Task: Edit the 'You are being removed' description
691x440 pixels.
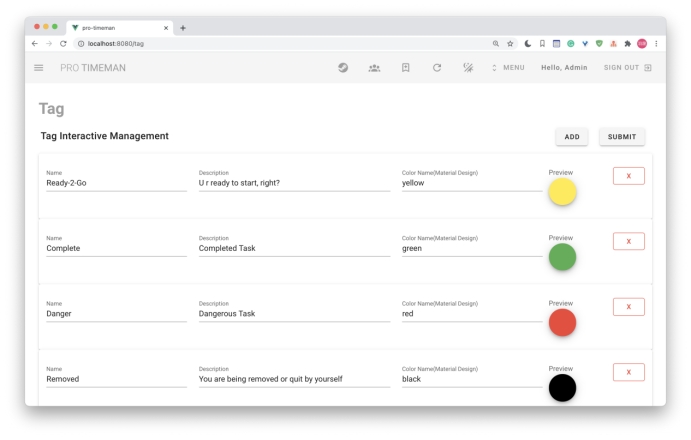Action: (x=294, y=379)
